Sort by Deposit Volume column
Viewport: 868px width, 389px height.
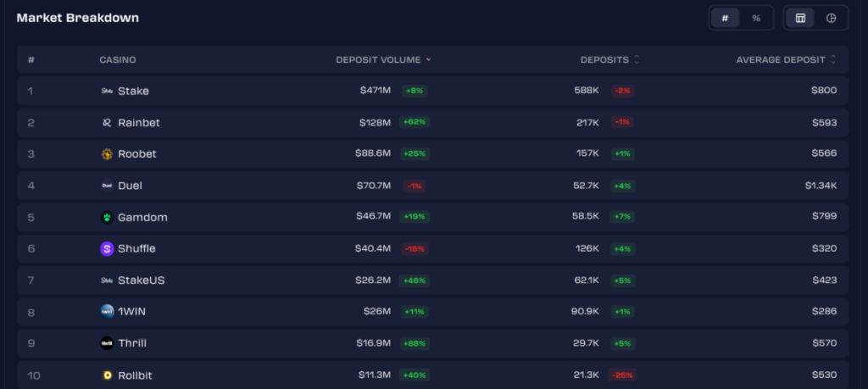383,60
